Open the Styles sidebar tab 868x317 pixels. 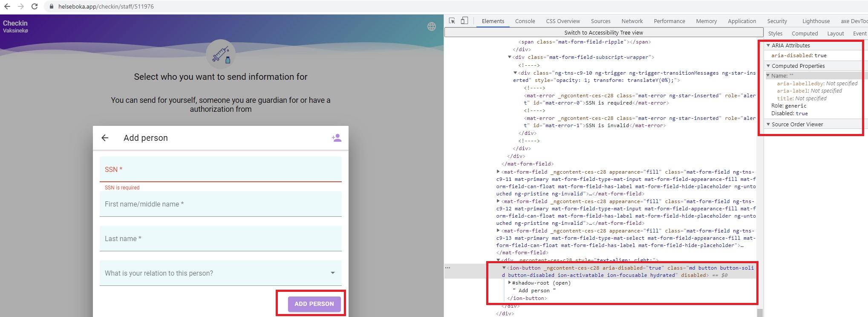click(x=775, y=33)
